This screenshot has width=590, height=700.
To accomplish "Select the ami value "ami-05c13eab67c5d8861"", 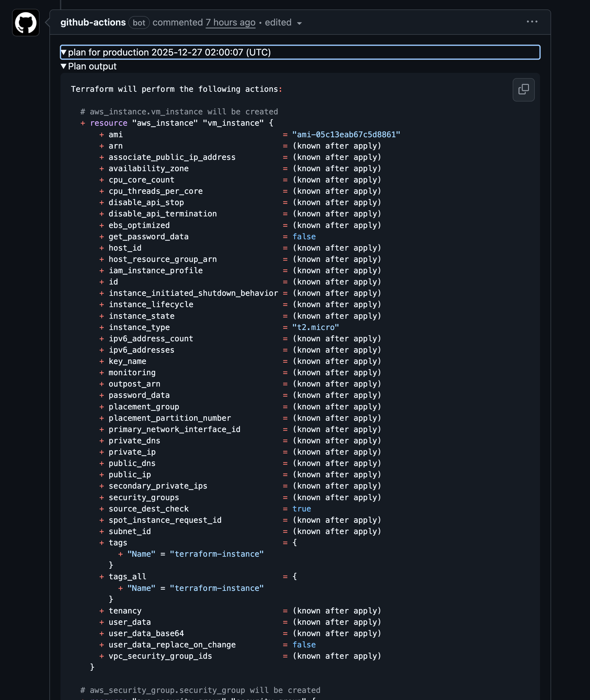I will click(346, 134).
